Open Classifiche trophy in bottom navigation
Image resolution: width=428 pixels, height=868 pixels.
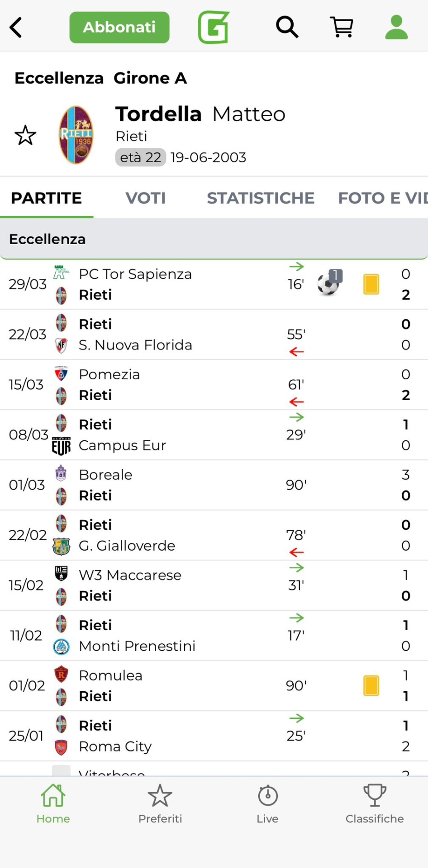[375, 804]
